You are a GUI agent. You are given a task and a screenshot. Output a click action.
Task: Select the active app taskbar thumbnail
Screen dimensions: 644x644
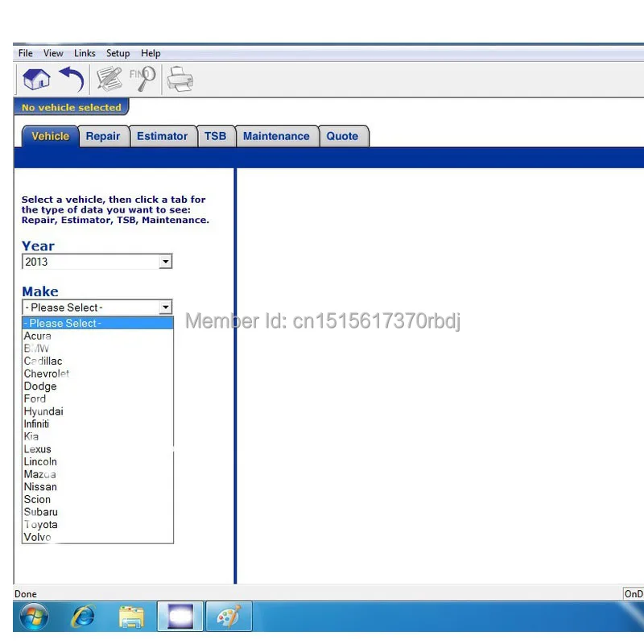pos(180,616)
